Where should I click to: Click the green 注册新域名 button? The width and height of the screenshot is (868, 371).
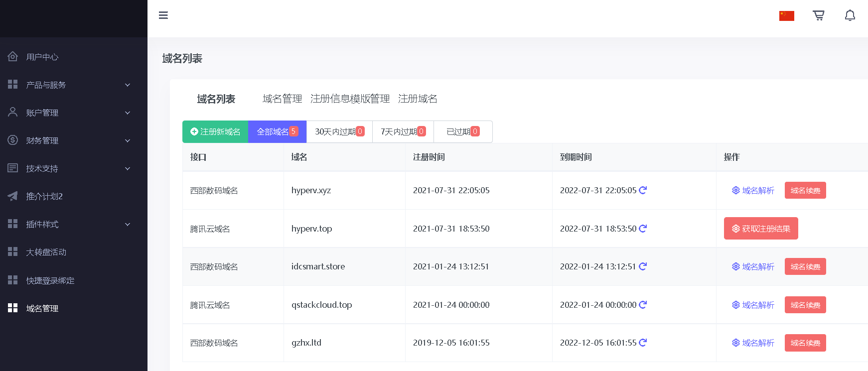(215, 131)
